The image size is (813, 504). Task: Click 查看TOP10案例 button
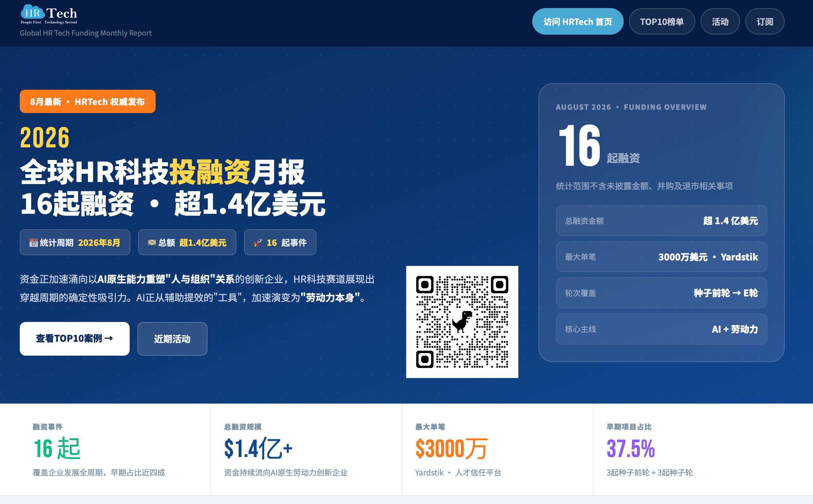point(75,339)
